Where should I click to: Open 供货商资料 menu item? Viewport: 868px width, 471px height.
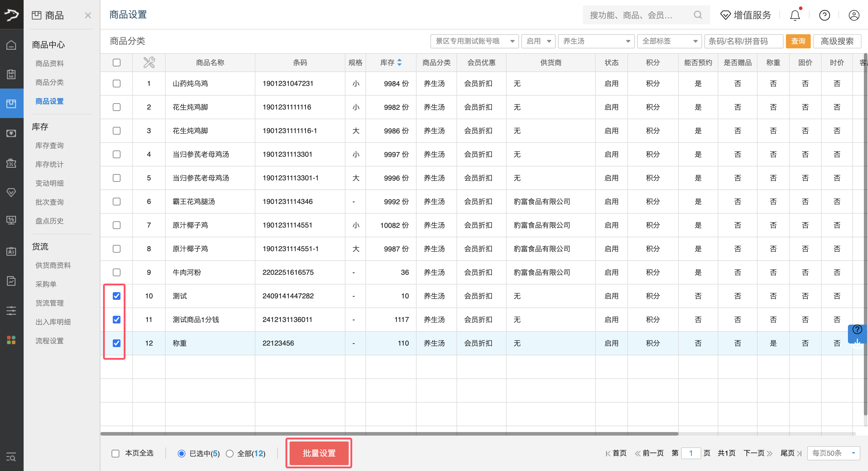pos(53,265)
